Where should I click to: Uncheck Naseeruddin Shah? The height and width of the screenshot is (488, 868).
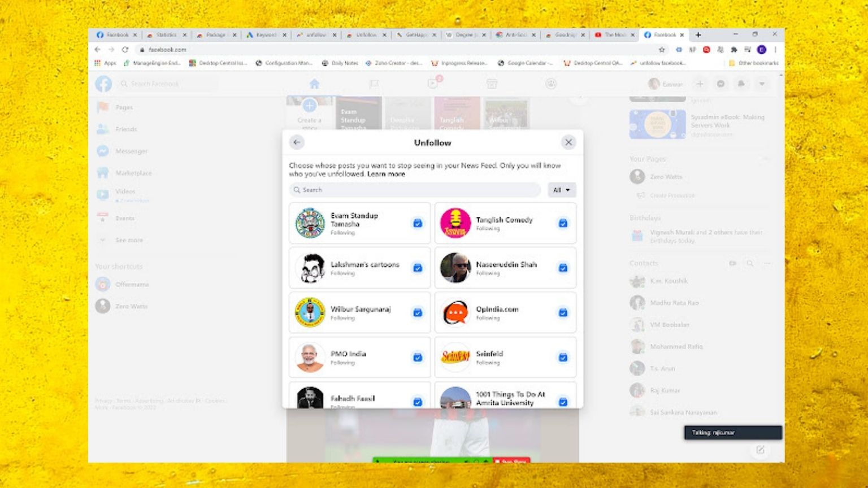[x=563, y=268]
